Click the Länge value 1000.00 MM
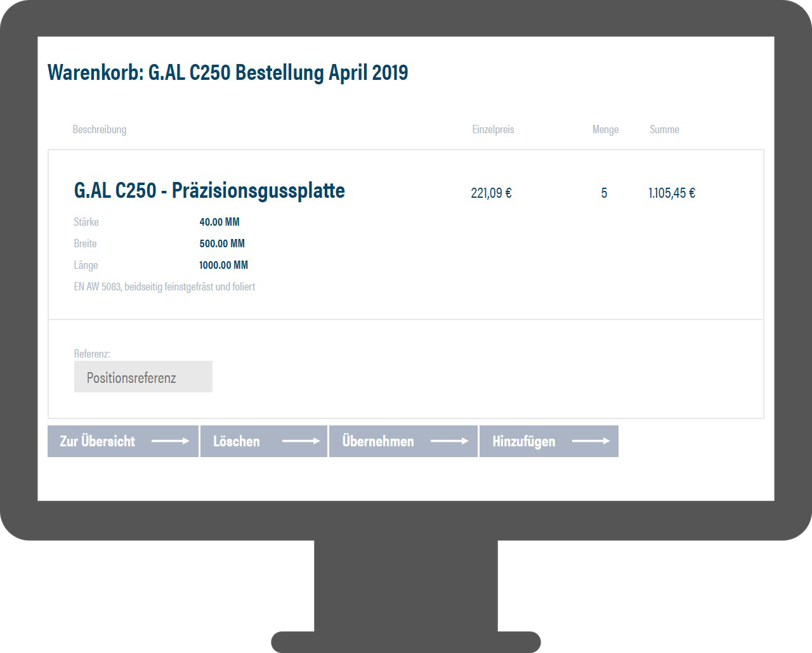The width and height of the screenshot is (812, 653). click(x=223, y=265)
